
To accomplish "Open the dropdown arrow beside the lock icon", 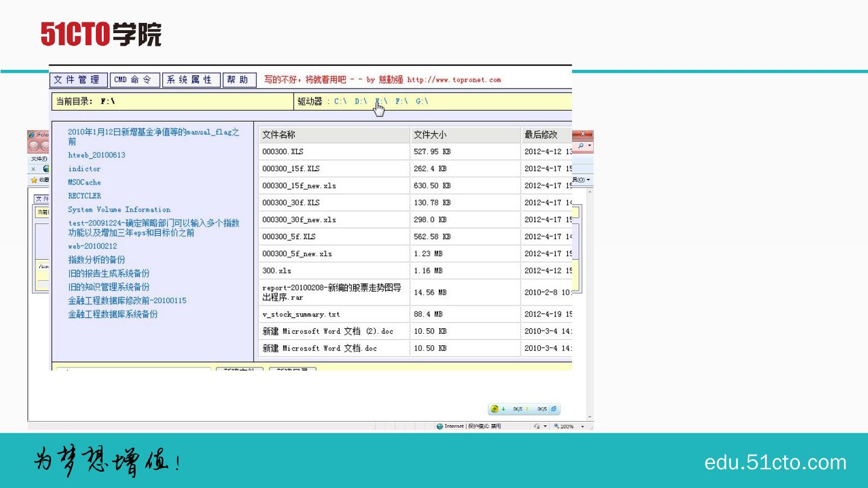I will pyautogui.click(x=546, y=427).
